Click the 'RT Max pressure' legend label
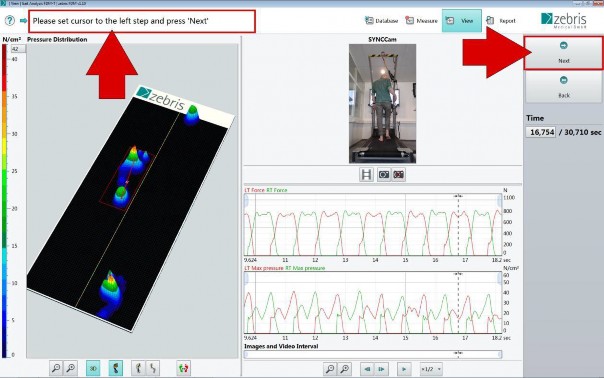This screenshot has height=378, width=604. 305,268
